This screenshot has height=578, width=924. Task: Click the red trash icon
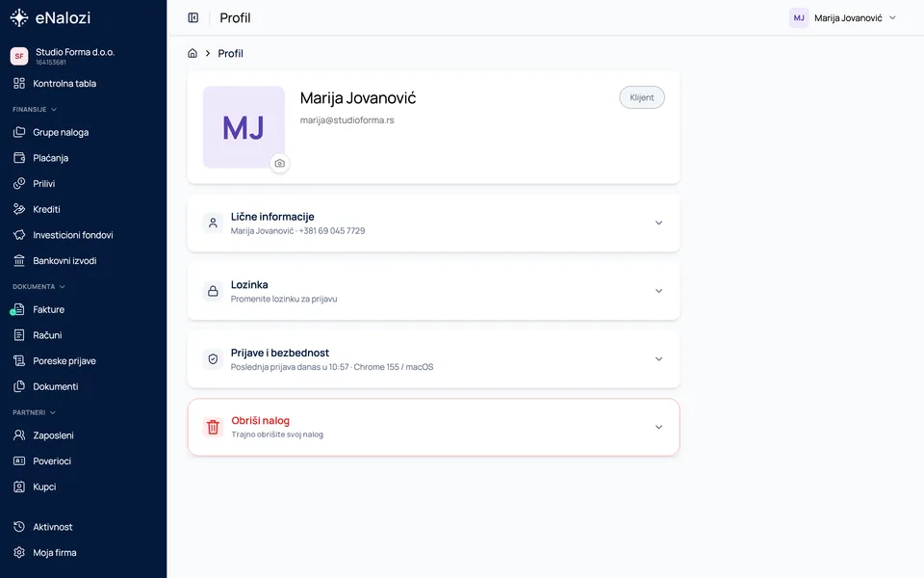[213, 427]
